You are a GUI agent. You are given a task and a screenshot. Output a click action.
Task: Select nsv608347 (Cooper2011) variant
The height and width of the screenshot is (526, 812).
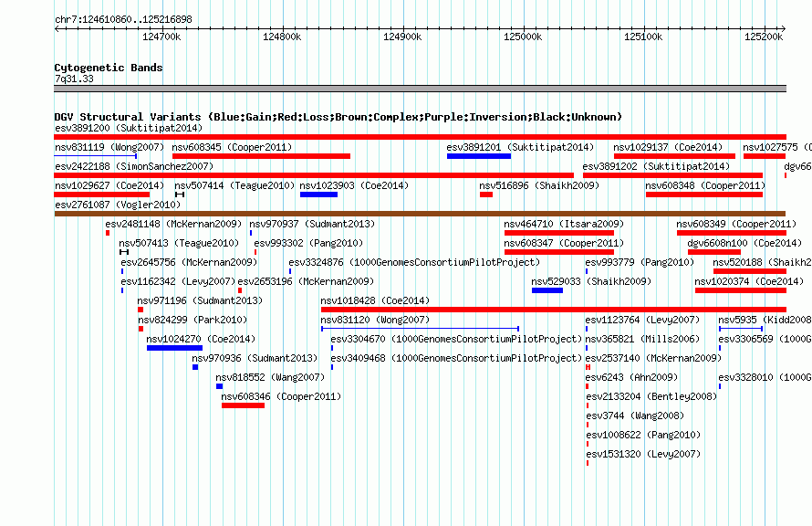click(564, 243)
